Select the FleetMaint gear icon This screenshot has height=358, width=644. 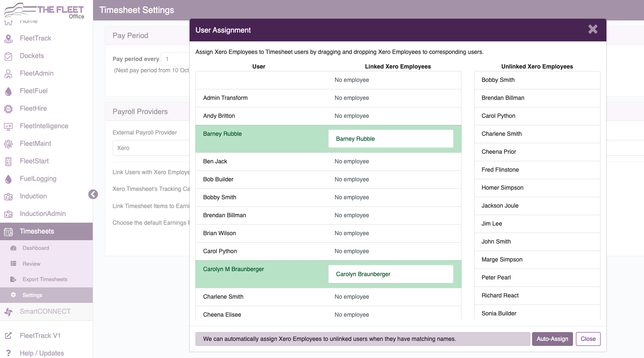pyautogui.click(x=9, y=143)
